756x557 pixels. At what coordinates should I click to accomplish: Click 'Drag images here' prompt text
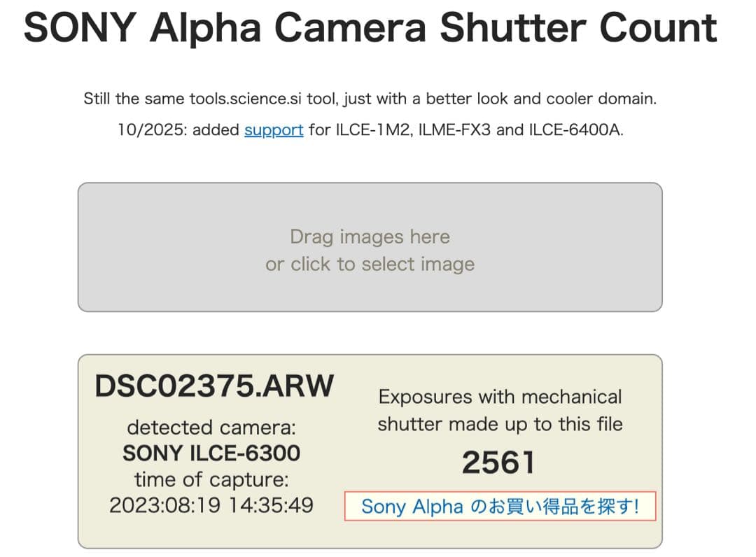point(370,237)
